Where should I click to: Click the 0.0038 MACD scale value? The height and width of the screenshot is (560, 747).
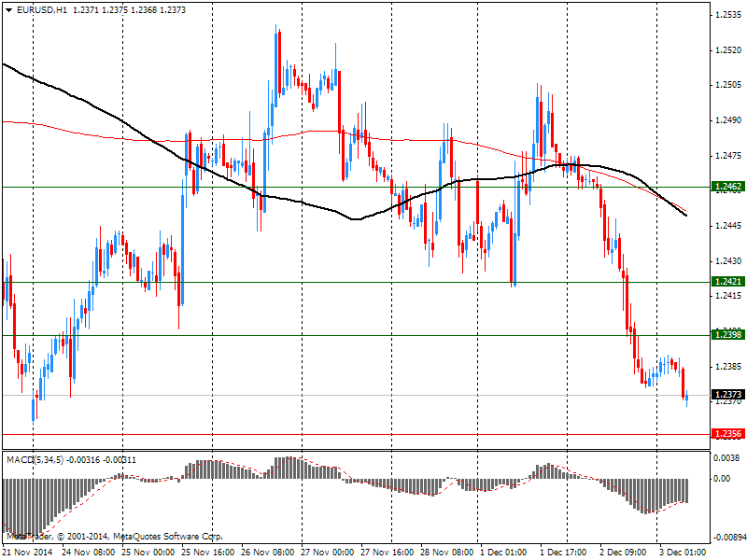(726, 458)
